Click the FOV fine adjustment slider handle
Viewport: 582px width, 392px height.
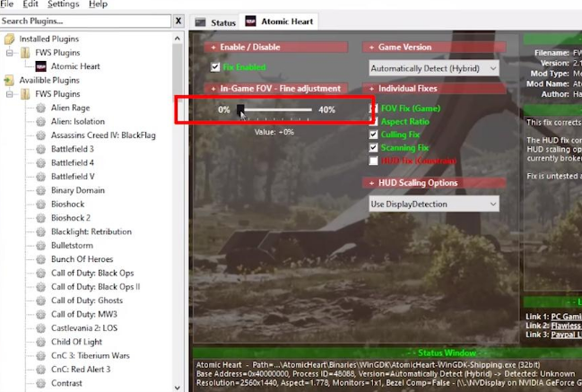coord(240,109)
